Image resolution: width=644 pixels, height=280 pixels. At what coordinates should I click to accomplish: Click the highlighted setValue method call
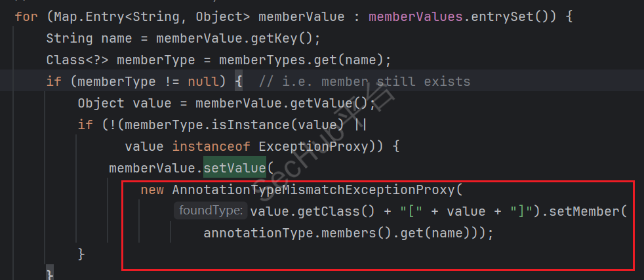point(234,168)
